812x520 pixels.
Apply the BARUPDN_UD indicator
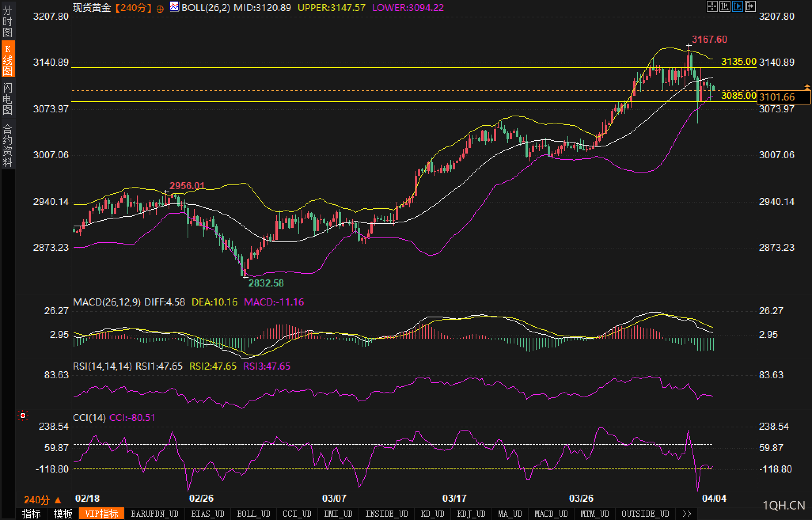154,514
